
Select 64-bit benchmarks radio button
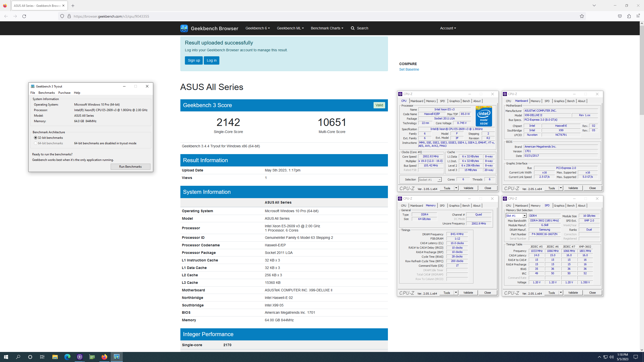[35, 143]
